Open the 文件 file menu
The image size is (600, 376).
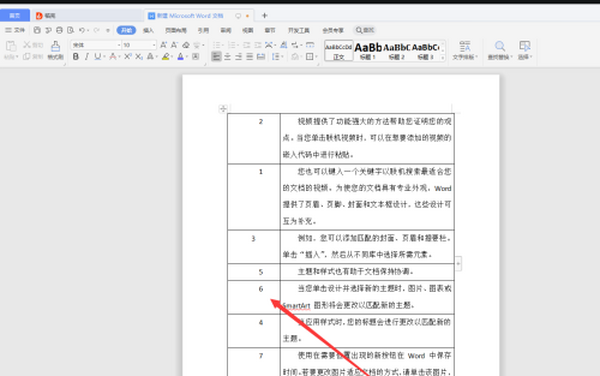15,30
